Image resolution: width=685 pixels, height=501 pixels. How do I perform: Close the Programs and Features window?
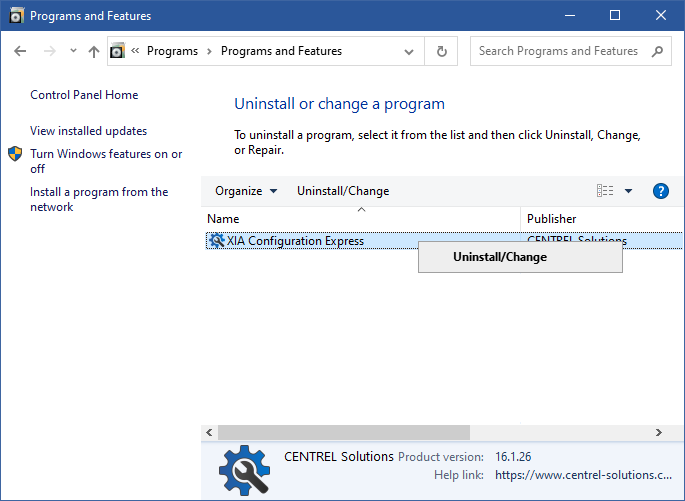pos(661,15)
